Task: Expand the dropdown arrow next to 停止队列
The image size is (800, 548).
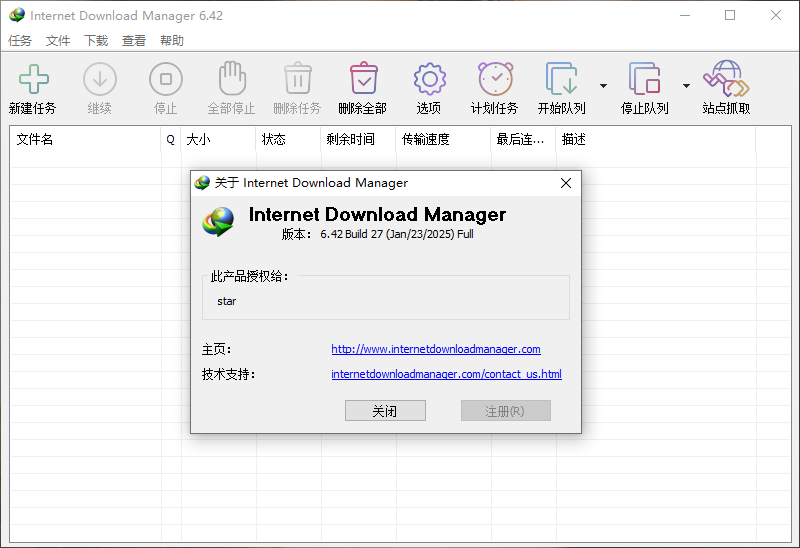Action: click(x=687, y=86)
